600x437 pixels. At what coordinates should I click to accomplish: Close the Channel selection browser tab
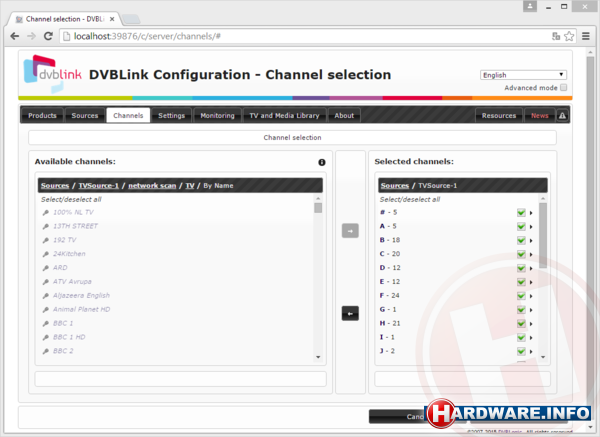click(x=112, y=19)
